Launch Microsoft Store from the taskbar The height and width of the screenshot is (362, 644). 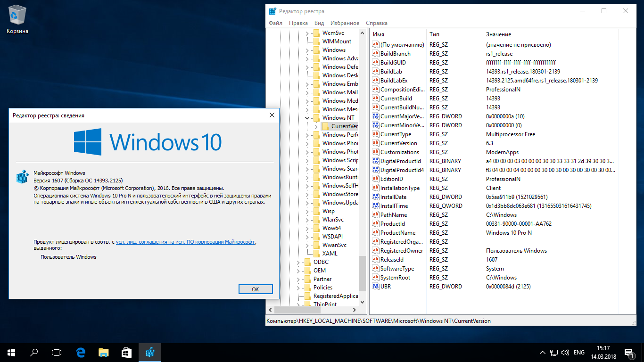126,352
